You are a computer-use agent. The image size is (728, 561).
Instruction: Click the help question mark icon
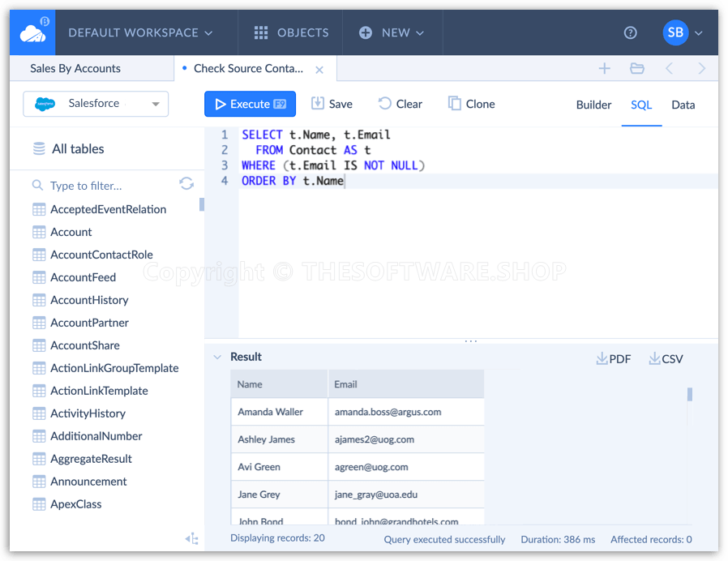tap(631, 32)
